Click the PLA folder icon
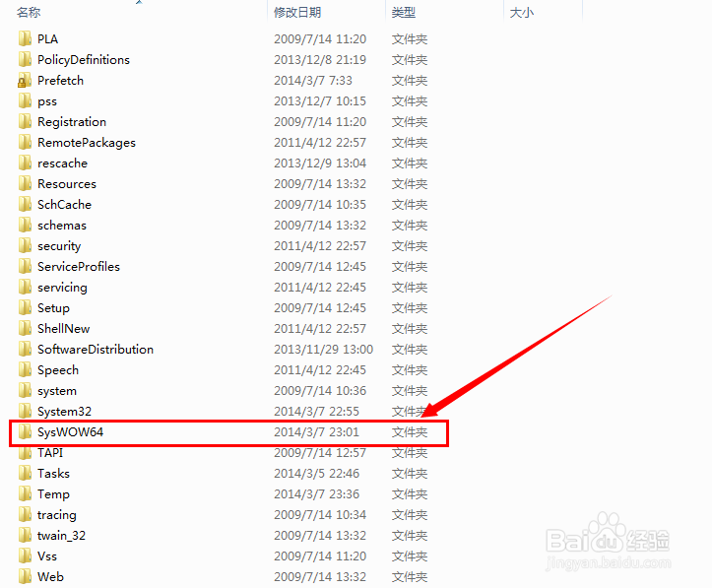712x588 pixels. pos(25,38)
